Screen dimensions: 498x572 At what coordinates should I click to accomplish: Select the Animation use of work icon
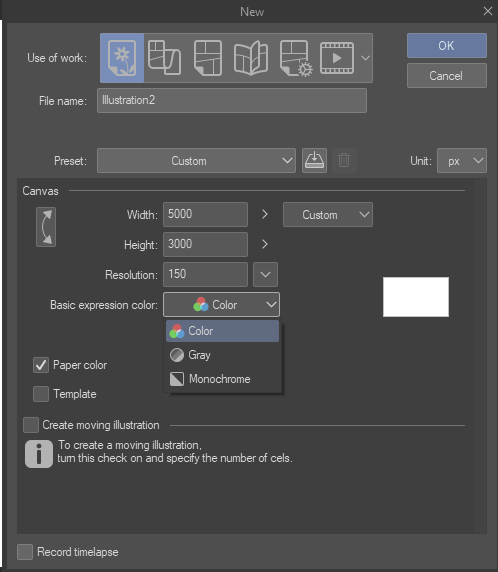point(337,58)
